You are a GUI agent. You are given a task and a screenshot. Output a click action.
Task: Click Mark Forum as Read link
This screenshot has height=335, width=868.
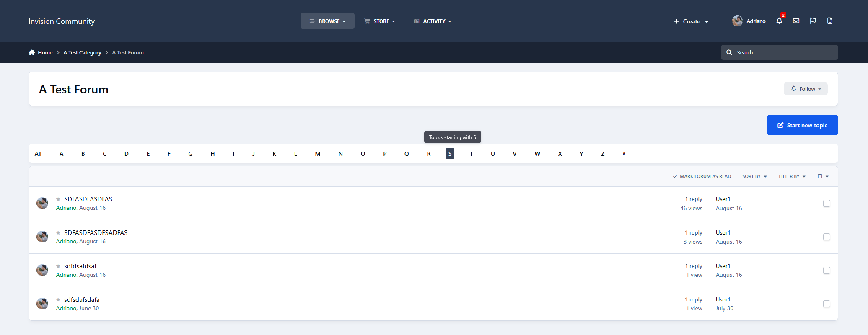pyautogui.click(x=702, y=176)
